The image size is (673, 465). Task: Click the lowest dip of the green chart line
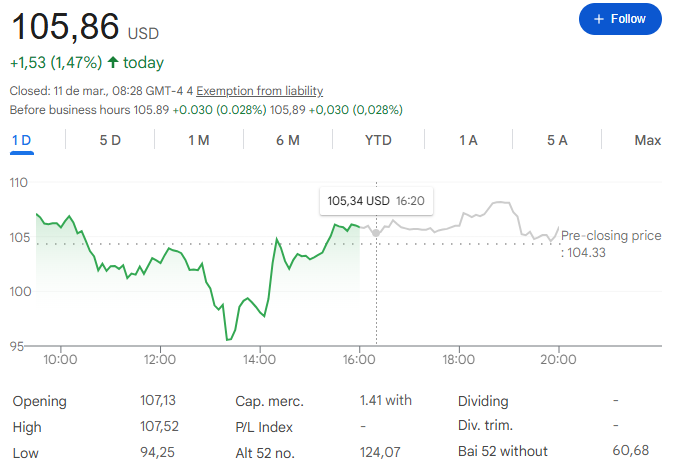(x=229, y=340)
